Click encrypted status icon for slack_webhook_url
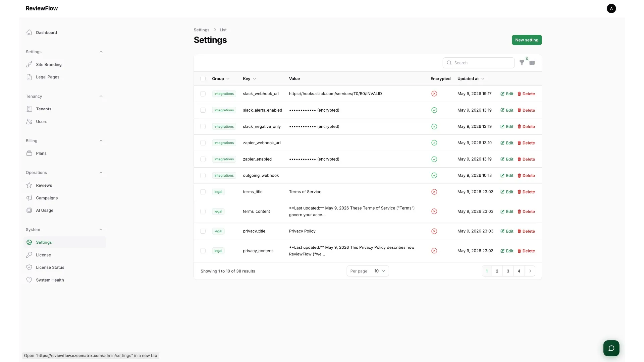 434,94
